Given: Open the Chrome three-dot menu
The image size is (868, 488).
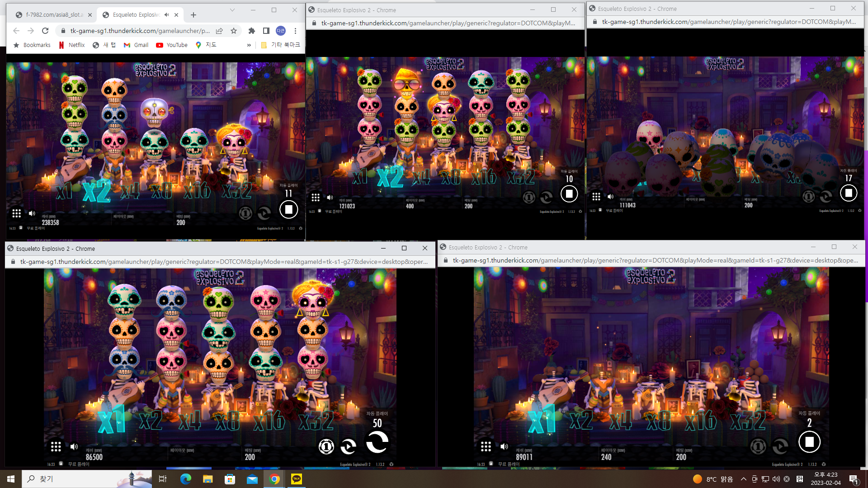Looking at the screenshot, I should click(295, 31).
